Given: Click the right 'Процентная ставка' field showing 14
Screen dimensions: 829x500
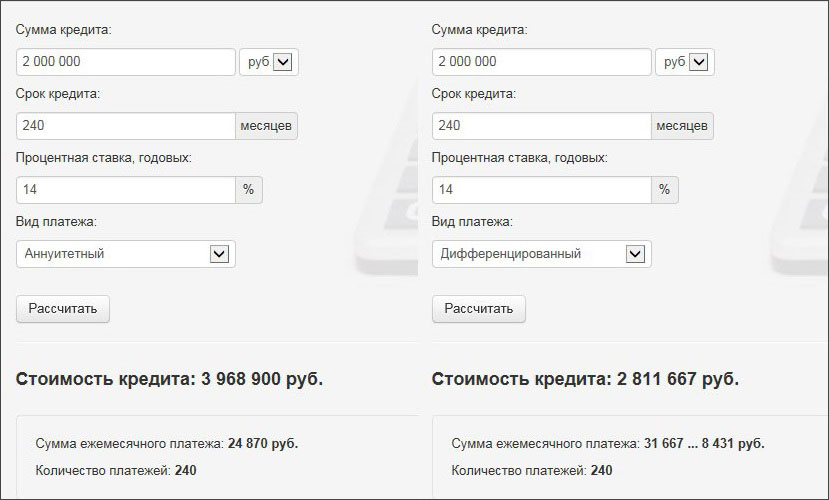Looking at the screenshot, I should point(541,190).
